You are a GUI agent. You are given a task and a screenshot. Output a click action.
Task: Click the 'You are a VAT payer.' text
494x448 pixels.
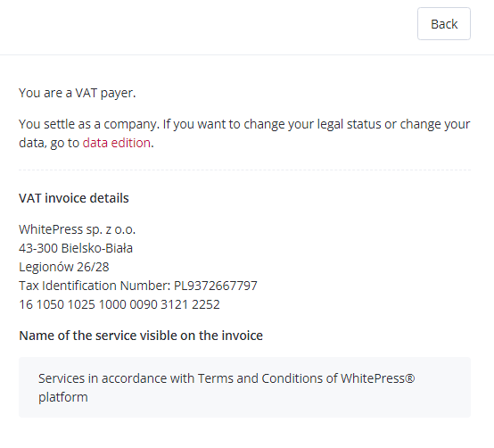click(x=78, y=93)
